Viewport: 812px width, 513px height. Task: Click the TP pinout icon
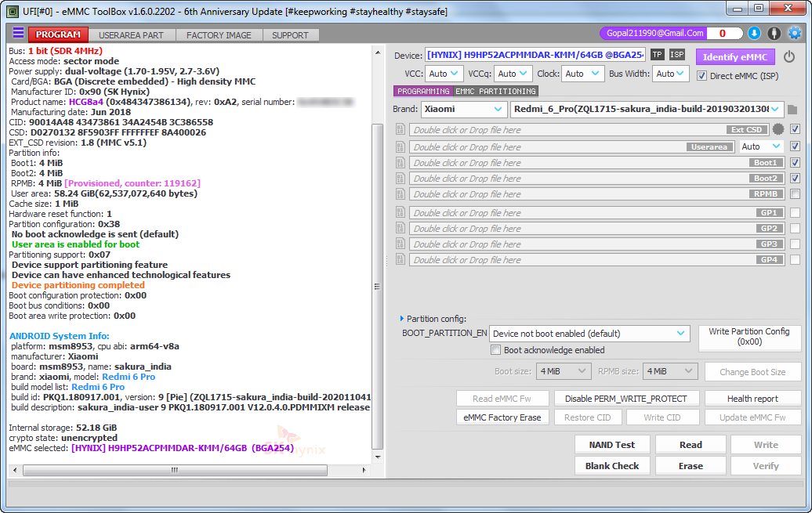click(x=657, y=54)
